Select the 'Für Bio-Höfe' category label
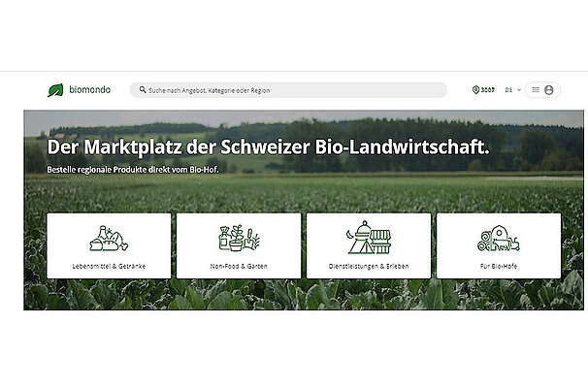Viewport: 588px width, 390px height. click(x=498, y=265)
